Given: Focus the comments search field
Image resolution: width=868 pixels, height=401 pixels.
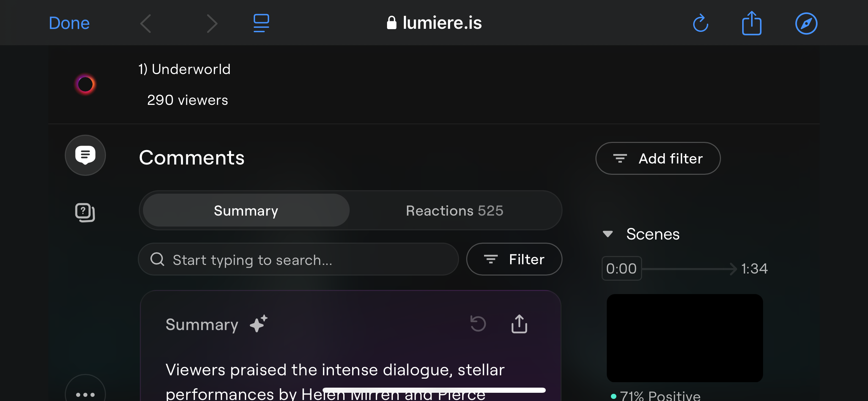Looking at the screenshot, I should click(298, 259).
